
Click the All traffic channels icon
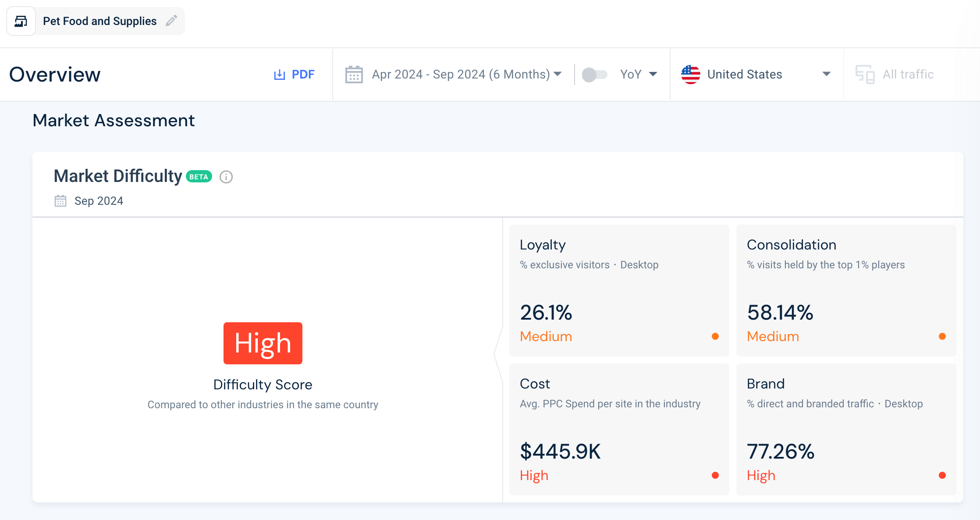[866, 74]
